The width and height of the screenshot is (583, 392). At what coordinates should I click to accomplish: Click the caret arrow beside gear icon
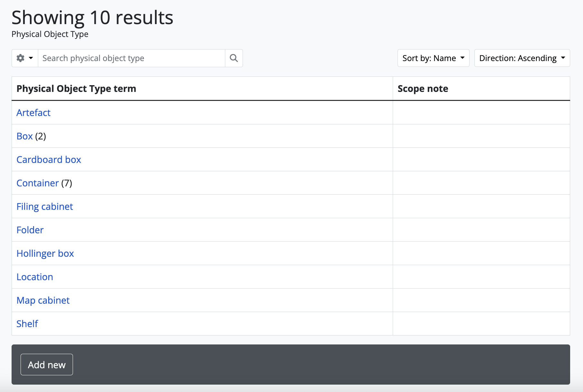click(31, 58)
